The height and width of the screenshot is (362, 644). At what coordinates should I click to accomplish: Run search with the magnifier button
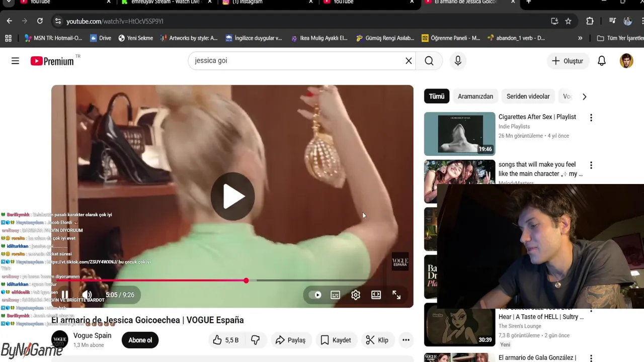pyautogui.click(x=429, y=61)
